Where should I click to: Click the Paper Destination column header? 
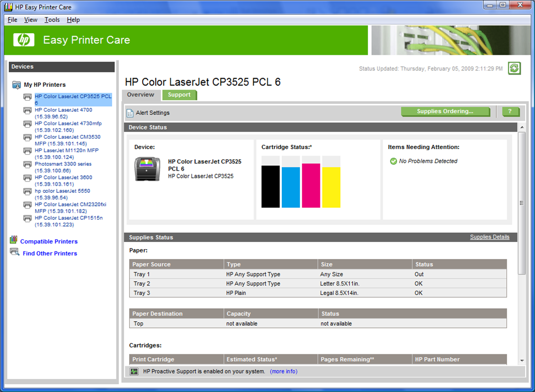[177, 313]
